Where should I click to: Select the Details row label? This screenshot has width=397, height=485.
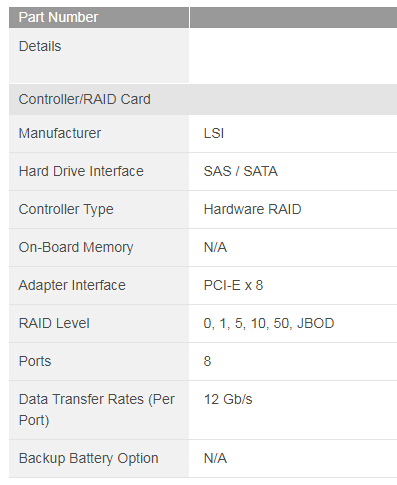click(40, 46)
